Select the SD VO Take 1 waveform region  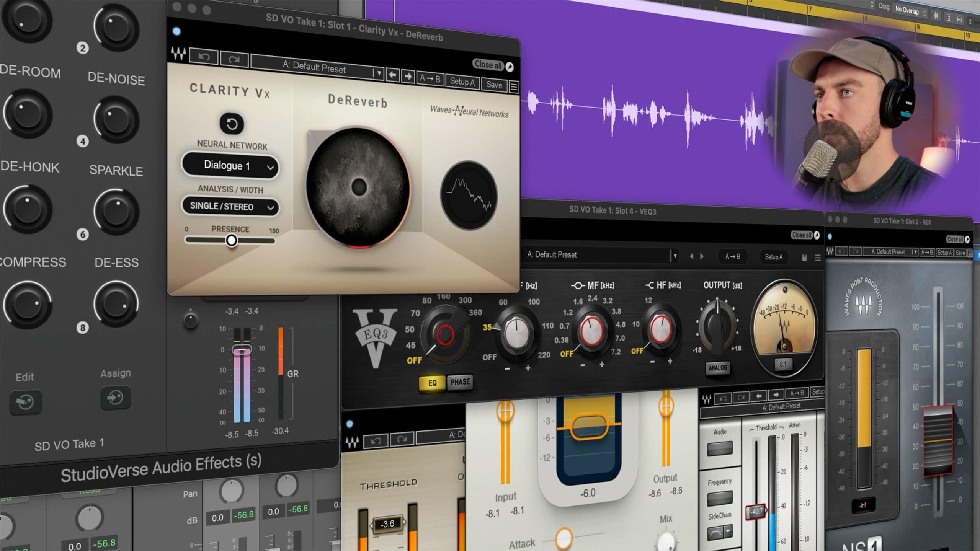click(x=651, y=111)
